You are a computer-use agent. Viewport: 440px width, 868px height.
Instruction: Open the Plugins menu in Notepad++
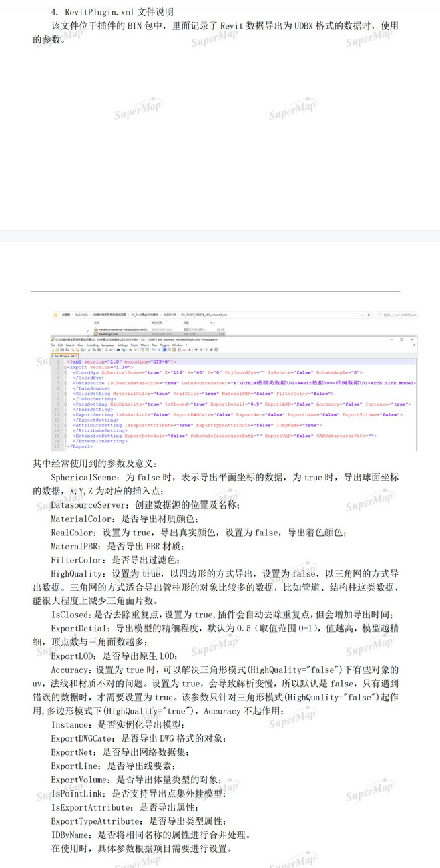point(164,345)
